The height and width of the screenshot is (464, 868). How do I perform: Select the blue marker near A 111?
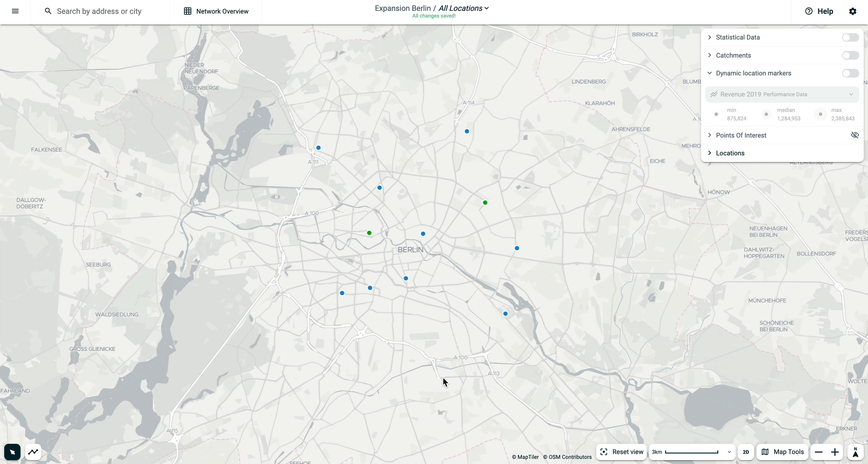coord(319,148)
